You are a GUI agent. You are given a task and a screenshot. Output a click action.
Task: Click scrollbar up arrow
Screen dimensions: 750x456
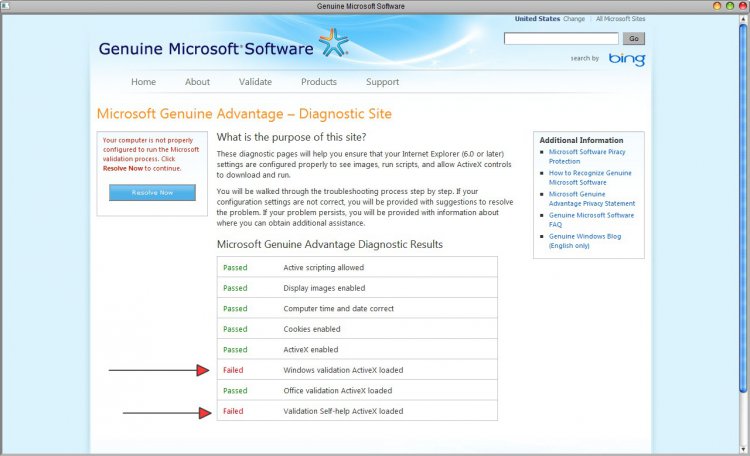coord(744,19)
